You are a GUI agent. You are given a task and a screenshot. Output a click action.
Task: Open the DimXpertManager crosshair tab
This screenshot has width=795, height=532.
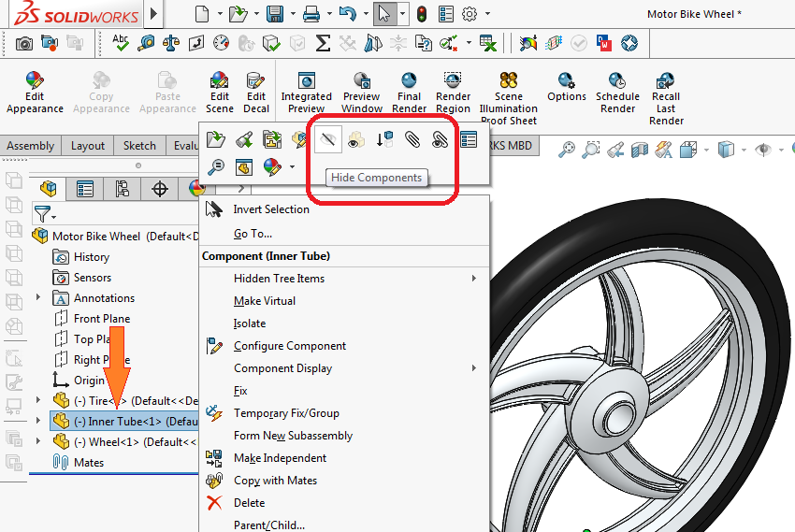click(160, 189)
